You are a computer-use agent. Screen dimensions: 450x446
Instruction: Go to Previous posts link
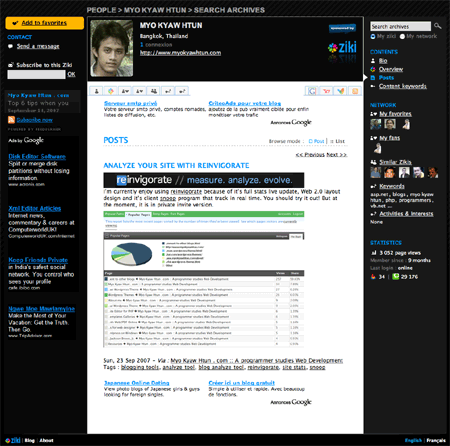310,155
